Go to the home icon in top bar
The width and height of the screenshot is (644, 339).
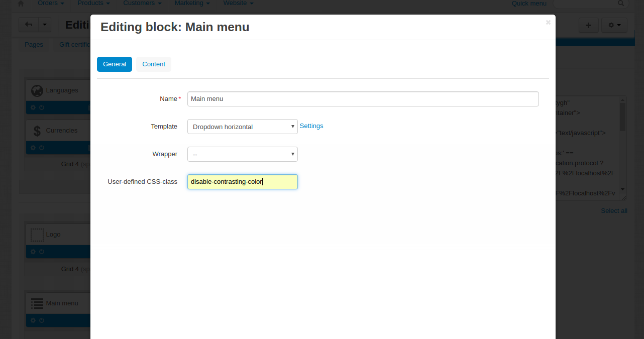pyautogui.click(x=21, y=4)
